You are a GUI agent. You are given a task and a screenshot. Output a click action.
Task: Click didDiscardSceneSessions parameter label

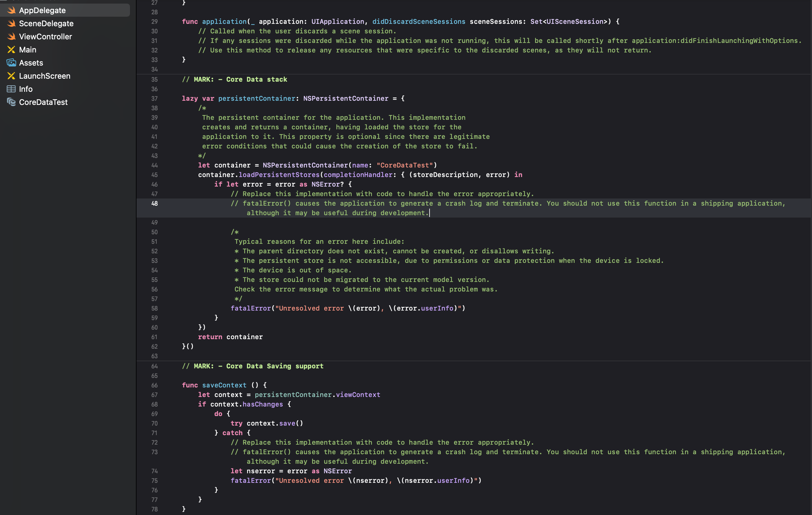419,22
